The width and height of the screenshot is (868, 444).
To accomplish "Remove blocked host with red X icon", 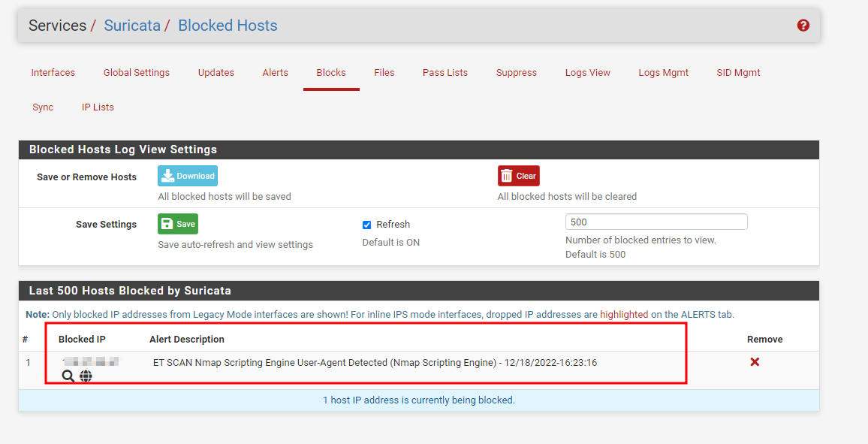I will point(755,361).
